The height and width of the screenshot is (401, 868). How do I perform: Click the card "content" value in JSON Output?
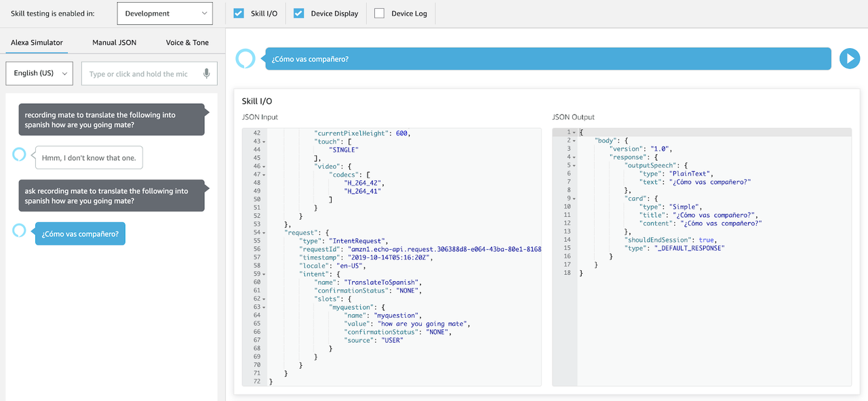coord(720,224)
